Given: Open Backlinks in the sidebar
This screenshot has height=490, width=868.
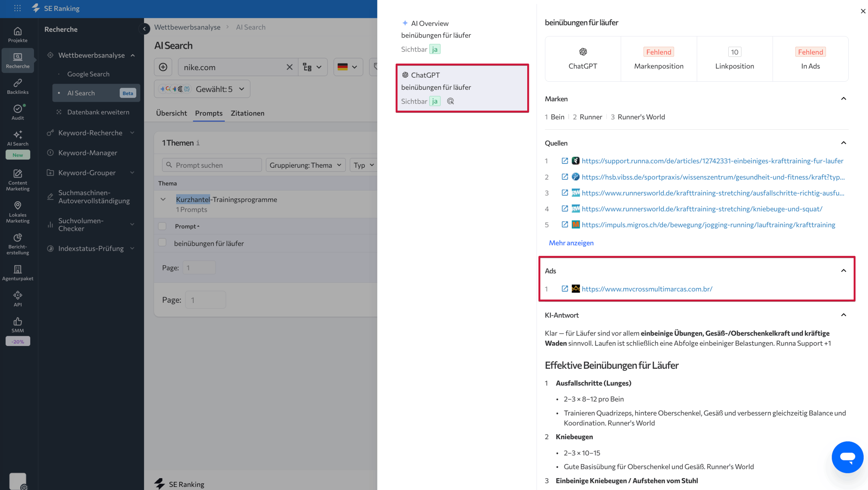Looking at the screenshot, I should click(x=18, y=86).
